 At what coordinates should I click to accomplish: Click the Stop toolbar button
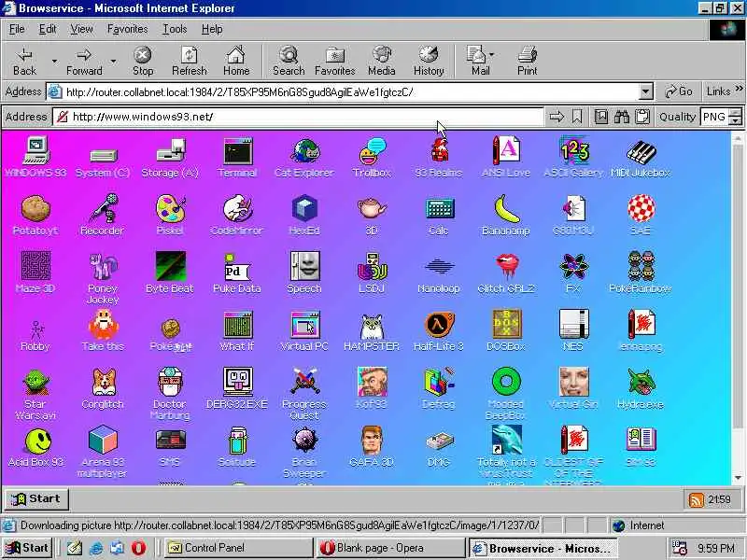(143, 61)
